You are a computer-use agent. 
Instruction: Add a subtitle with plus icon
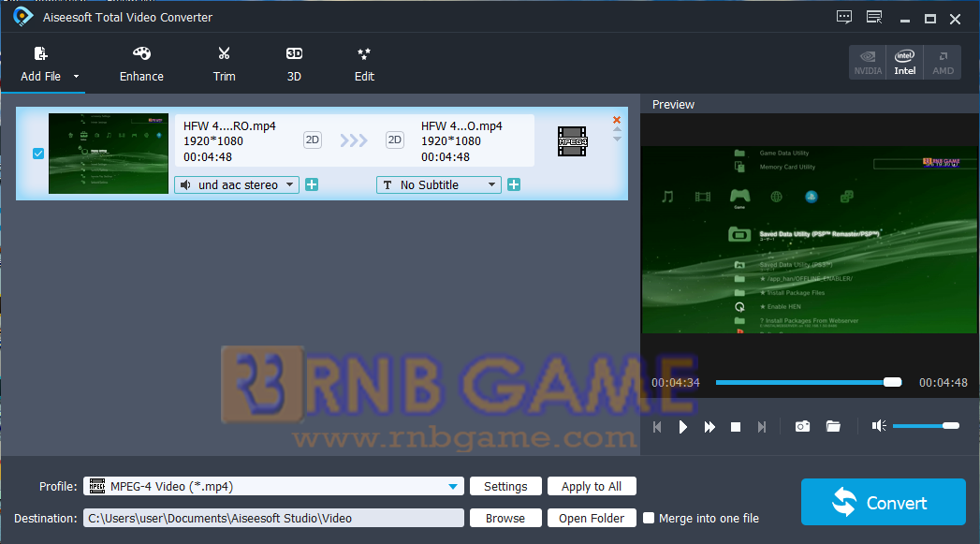pos(514,184)
